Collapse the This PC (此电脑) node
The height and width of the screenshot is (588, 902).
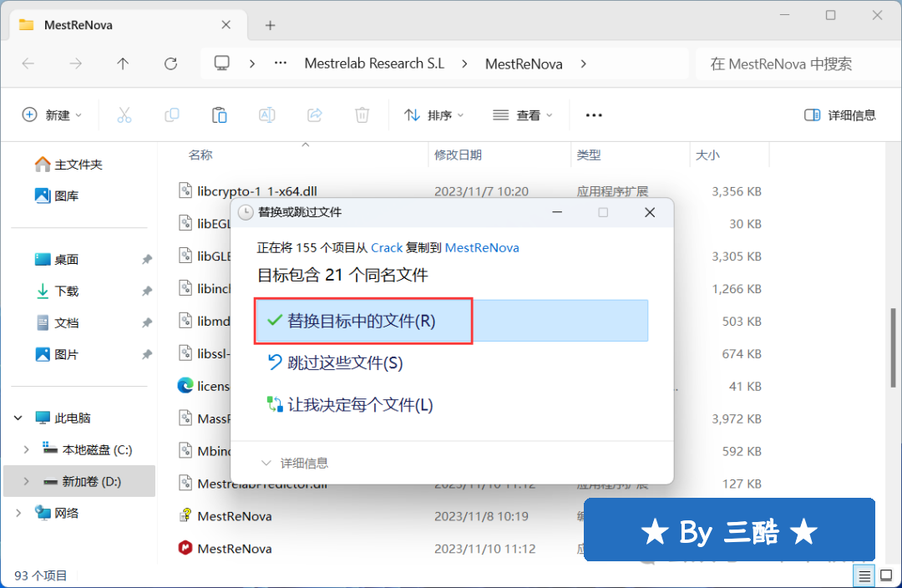(18, 418)
